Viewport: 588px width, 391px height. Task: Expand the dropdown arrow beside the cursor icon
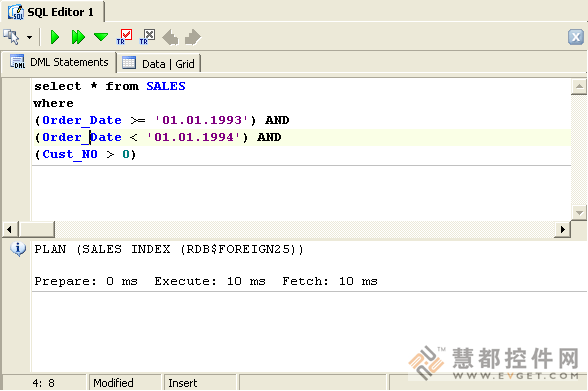coord(29,37)
